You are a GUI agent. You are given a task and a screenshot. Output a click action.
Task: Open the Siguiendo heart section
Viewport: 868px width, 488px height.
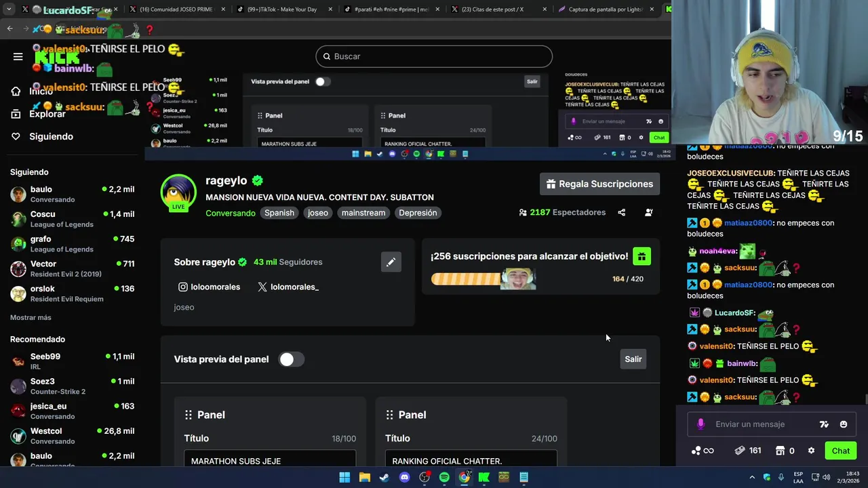click(x=42, y=136)
